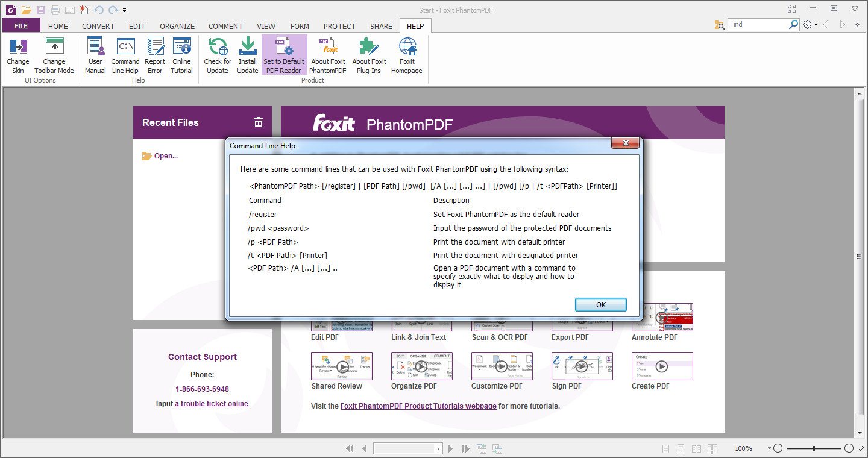The image size is (868, 458).
Task: Switch to the CONVERT tab
Action: tap(98, 26)
